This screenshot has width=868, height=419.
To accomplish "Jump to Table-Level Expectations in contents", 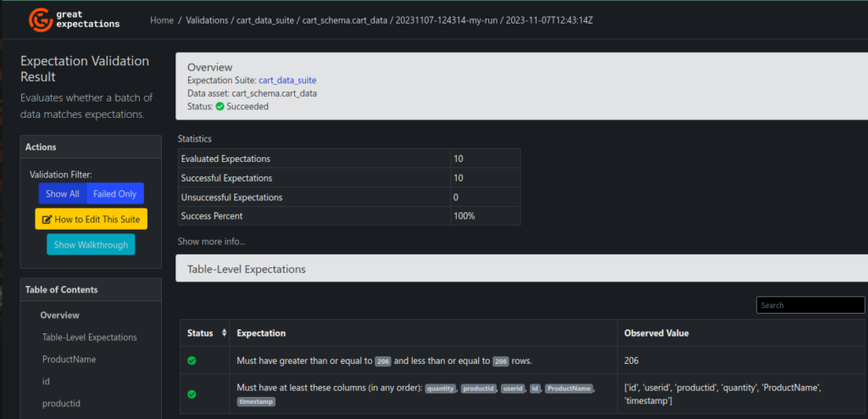I will click(x=89, y=338).
